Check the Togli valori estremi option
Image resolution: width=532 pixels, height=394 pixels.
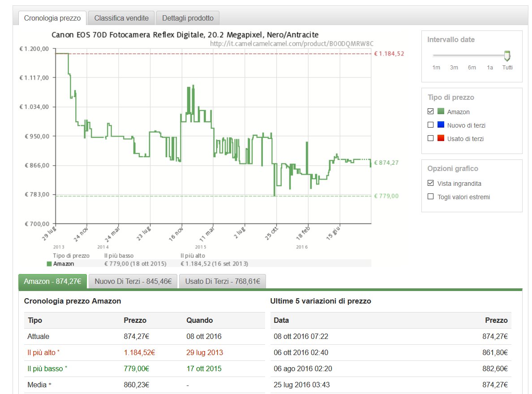pos(430,197)
